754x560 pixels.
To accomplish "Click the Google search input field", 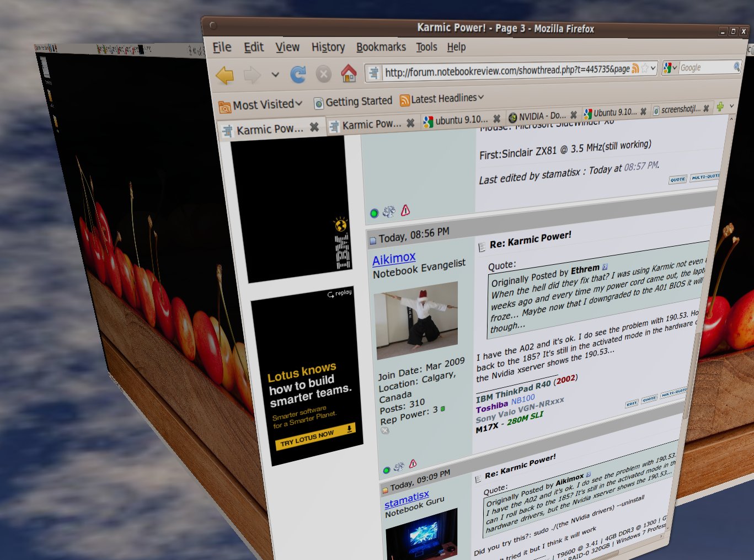I will [705, 67].
